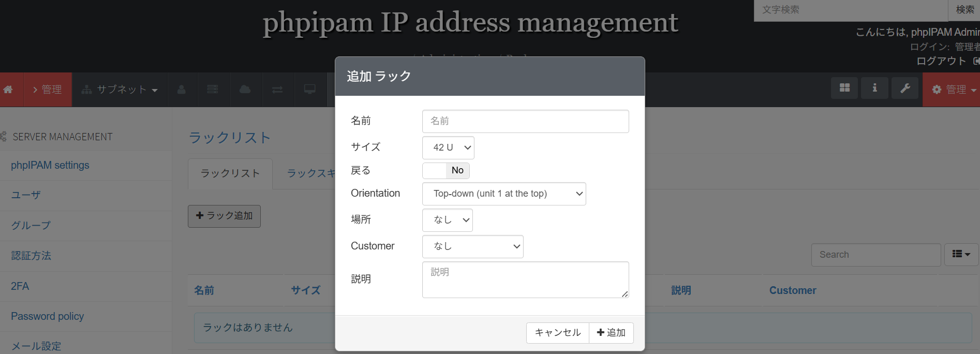This screenshot has height=354, width=980.
Task: Click the 検索 search button
Action: pyautogui.click(x=964, y=10)
